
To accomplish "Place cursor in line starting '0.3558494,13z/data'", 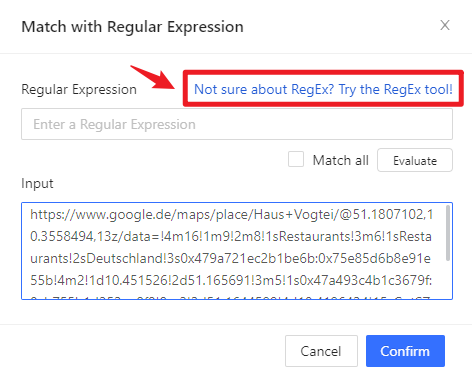I will [231, 237].
